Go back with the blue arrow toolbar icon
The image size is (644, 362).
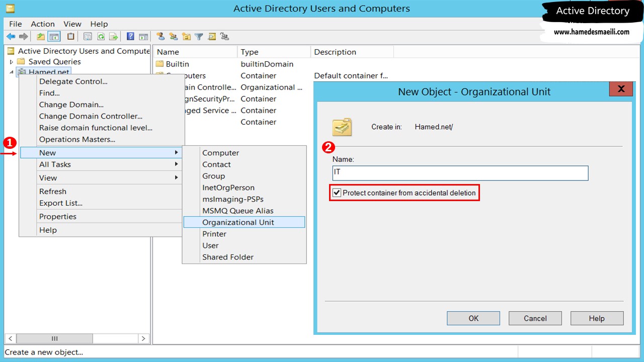pyautogui.click(x=11, y=37)
